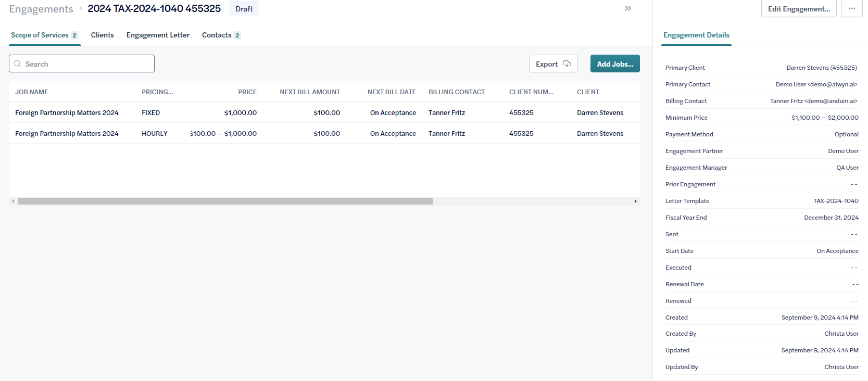Click Engagement Manager value QA User

click(847, 168)
